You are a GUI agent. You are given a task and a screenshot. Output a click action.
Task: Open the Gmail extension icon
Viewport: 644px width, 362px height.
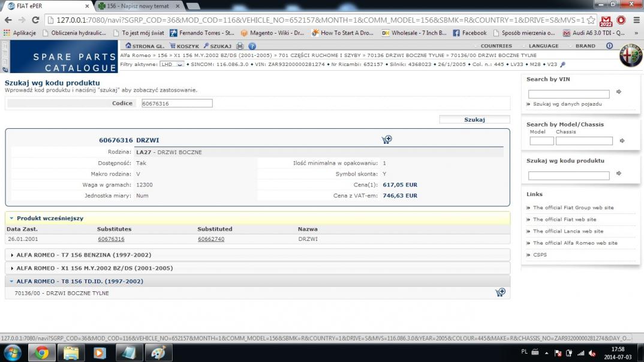click(606, 20)
